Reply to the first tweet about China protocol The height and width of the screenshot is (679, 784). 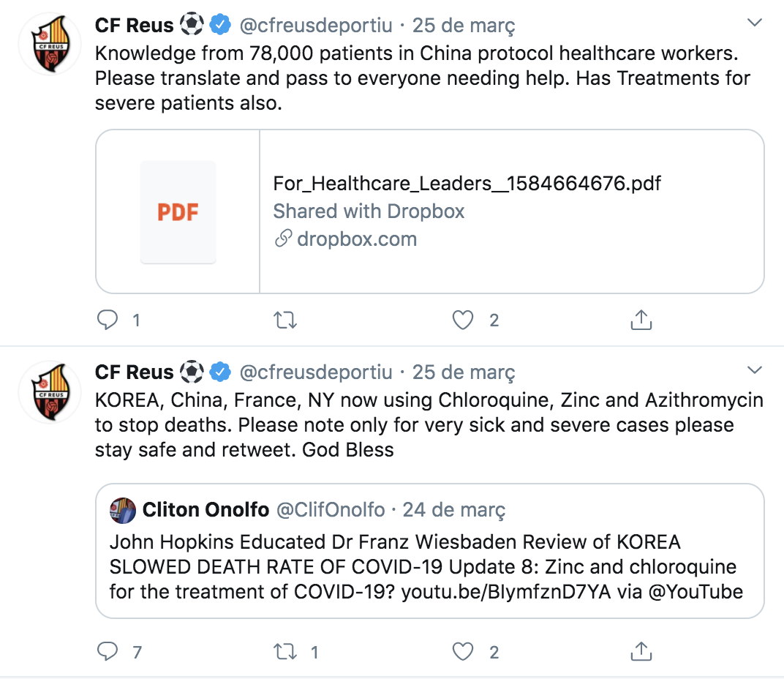point(108,320)
